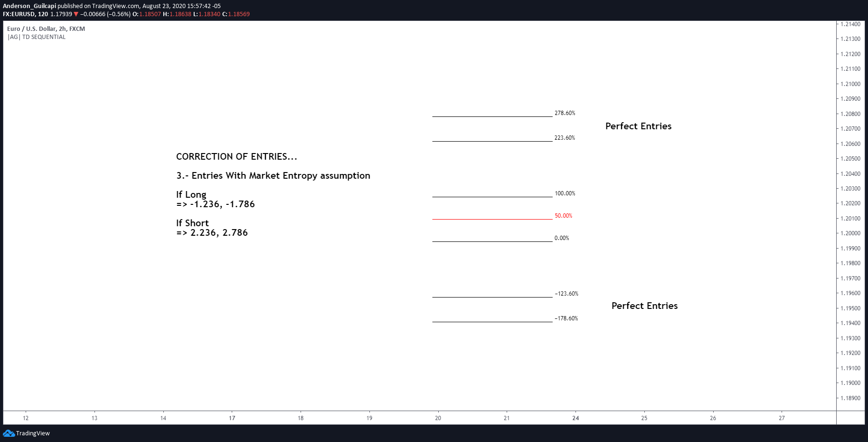Viewport: 868px width, 442px height.
Task: Click the 1.21400 price axis label
Action: pos(850,24)
